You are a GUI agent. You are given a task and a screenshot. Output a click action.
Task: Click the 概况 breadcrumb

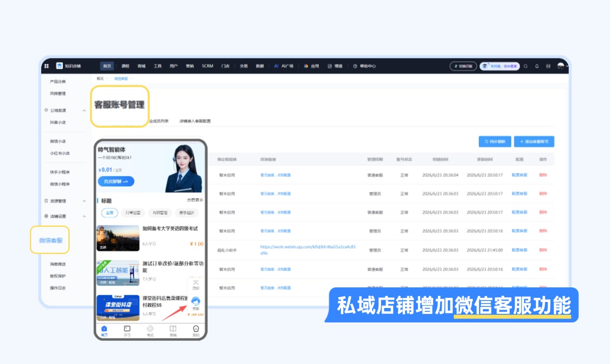[x=100, y=79]
